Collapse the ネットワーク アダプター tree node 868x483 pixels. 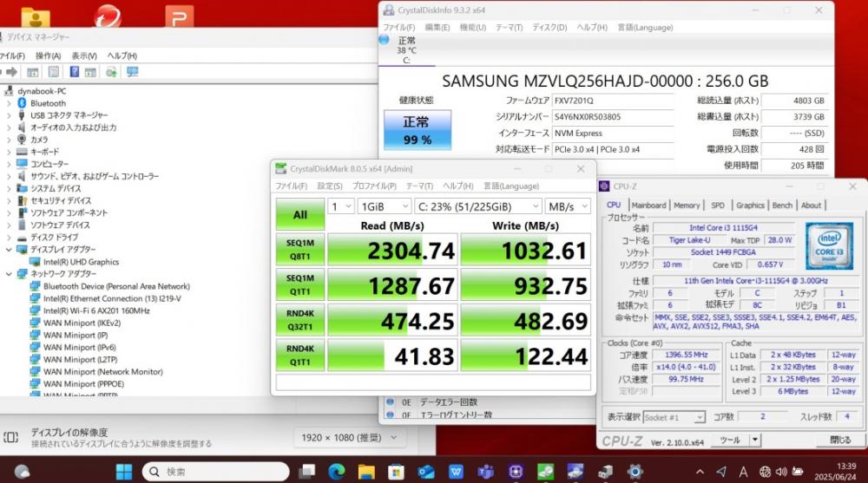tap(9, 274)
